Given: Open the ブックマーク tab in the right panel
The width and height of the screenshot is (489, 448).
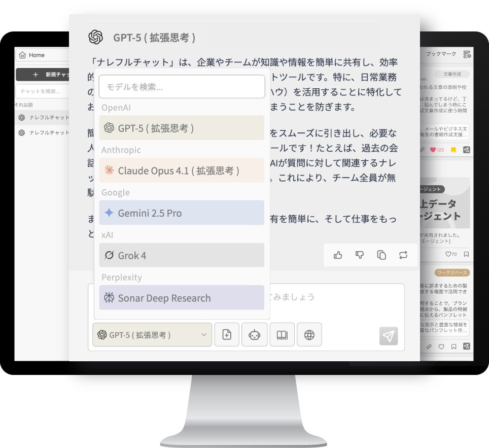Looking at the screenshot, I should click(441, 54).
